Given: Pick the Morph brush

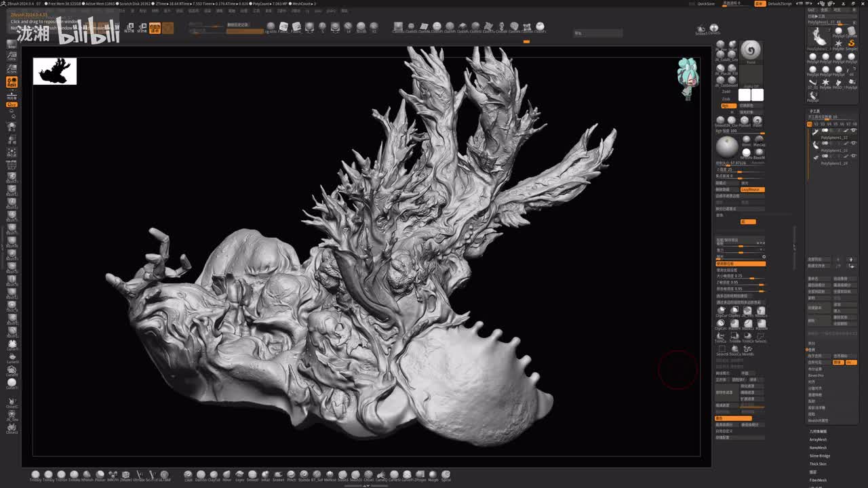Looking at the screenshot, I should (433, 475).
